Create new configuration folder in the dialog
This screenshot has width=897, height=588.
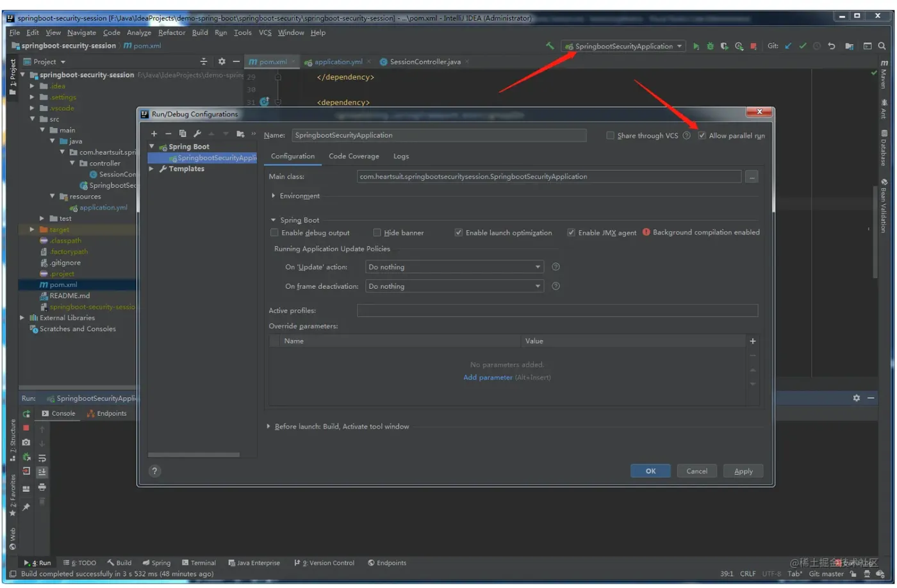click(x=240, y=134)
